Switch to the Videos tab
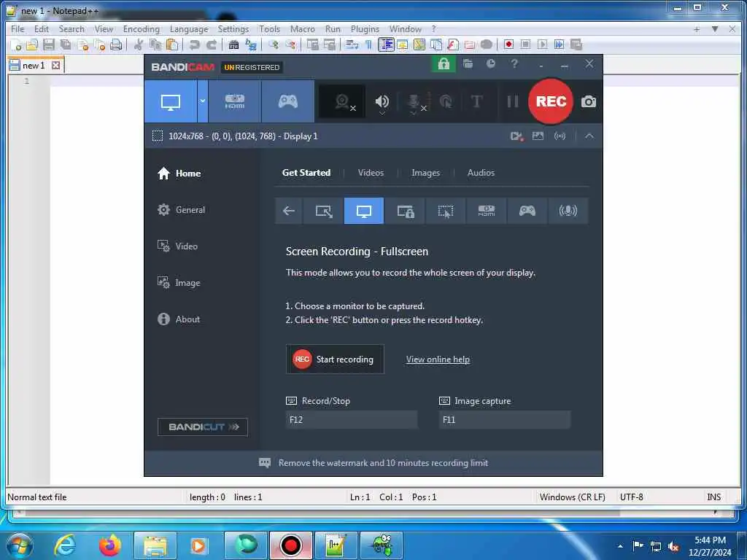Screen dimensions: 747x560 pos(371,173)
